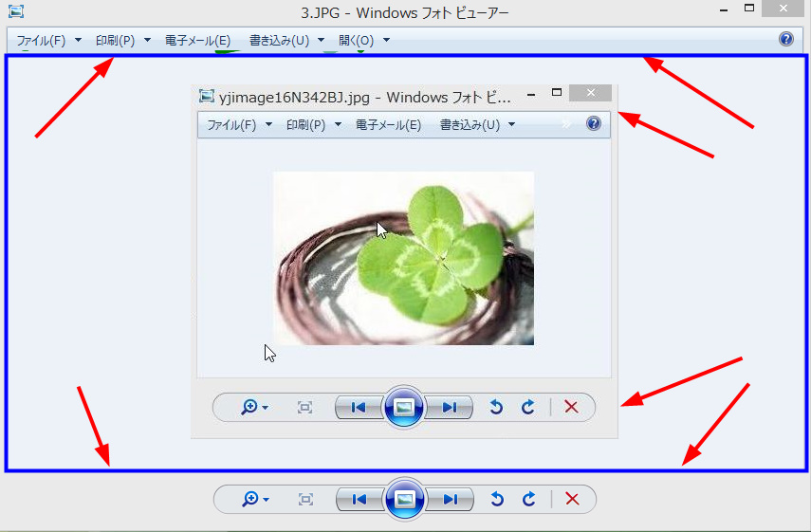This screenshot has width=811, height=532.
Task: Open the zoom magnifier control in the 3.JPG window
Action: point(254,499)
